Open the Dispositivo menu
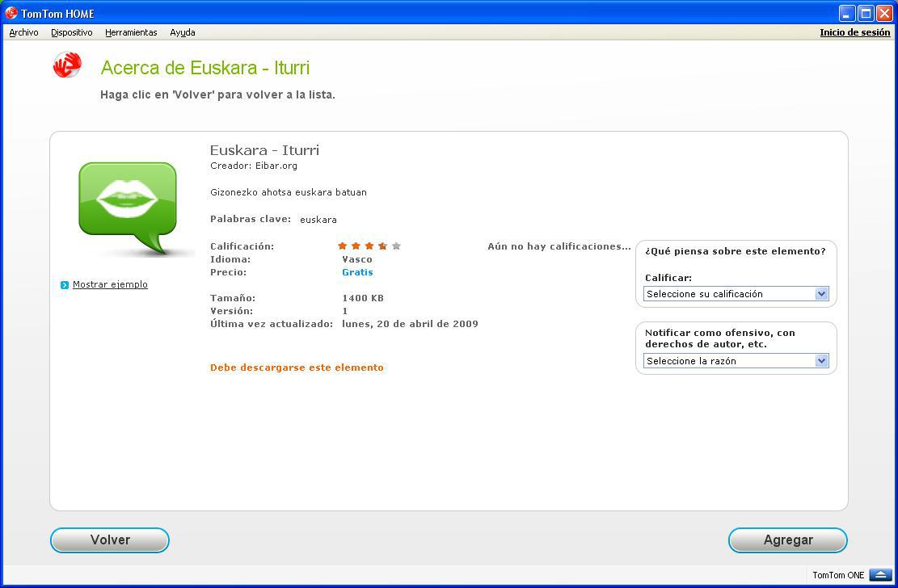Image resolution: width=898 pixels, height=588 pixels. click(x=72, y=32)
